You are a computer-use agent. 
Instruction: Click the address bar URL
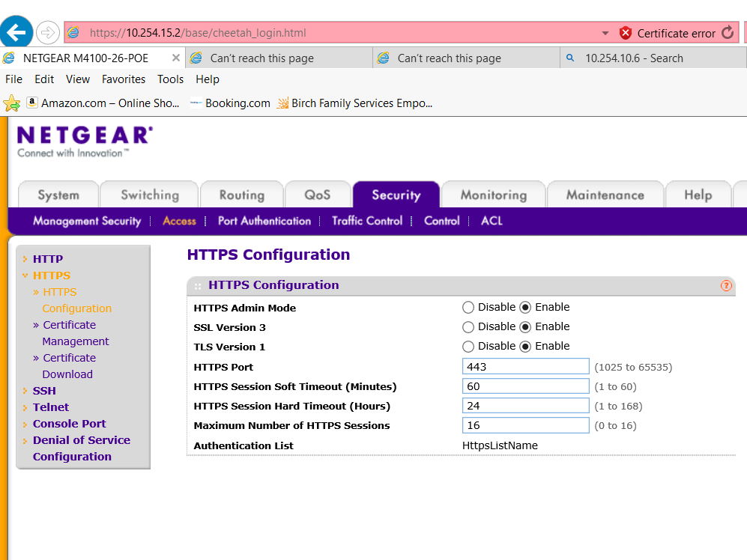198,33
